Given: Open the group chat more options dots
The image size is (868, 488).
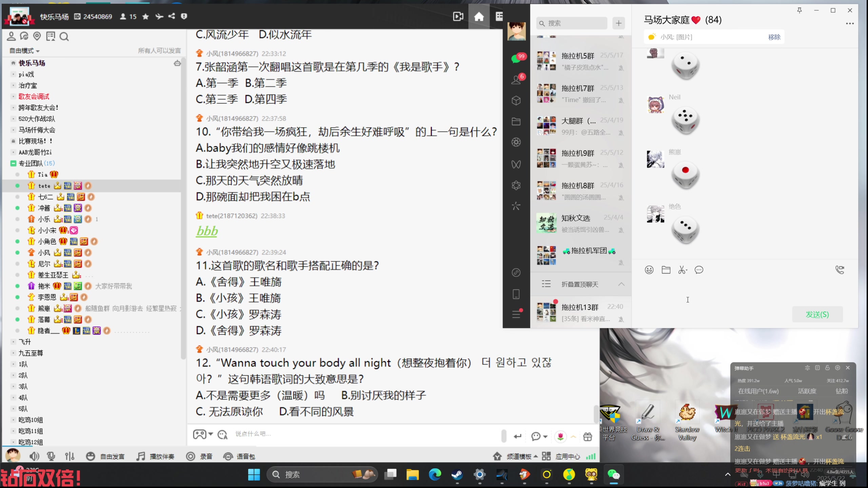Looking at the screenshot, I should (x=850, y=24).
